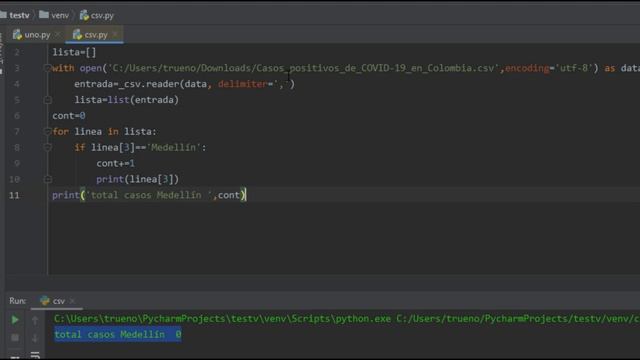The width and height of the screenshot is (640, 360).
Task: Close the uno.py tab
Action: pyautogui.click(x=58, y=35)
